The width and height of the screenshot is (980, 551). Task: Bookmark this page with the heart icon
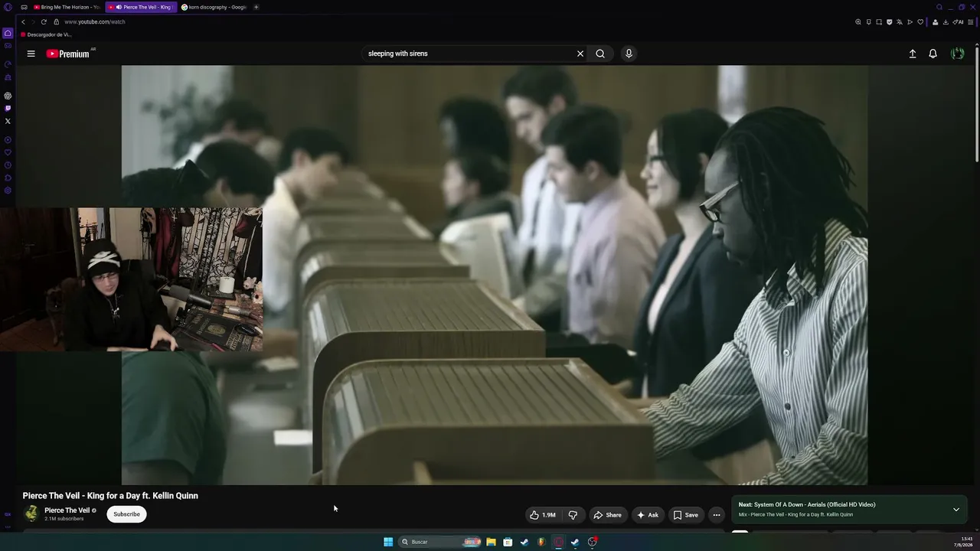(920, 22)
